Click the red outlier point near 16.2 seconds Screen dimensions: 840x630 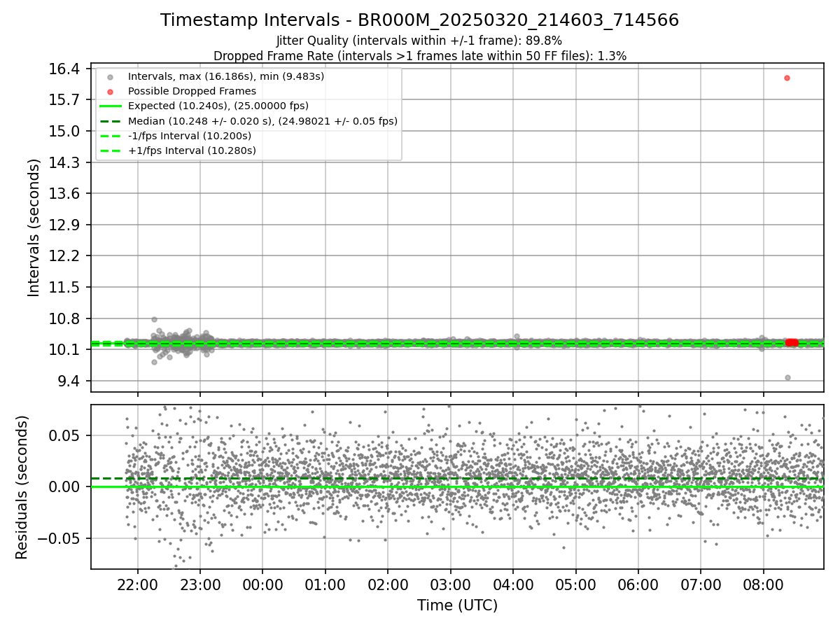(x=787, y=78)
